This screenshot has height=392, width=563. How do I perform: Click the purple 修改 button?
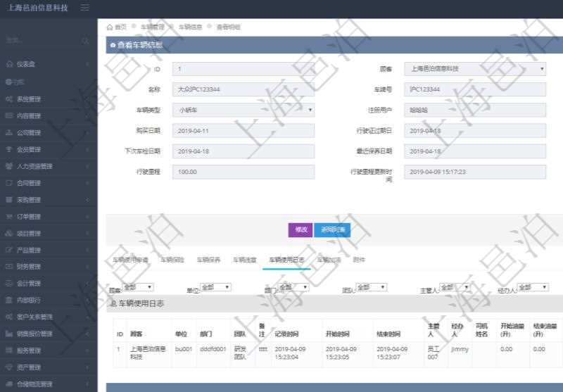click(x=300, y=229)
